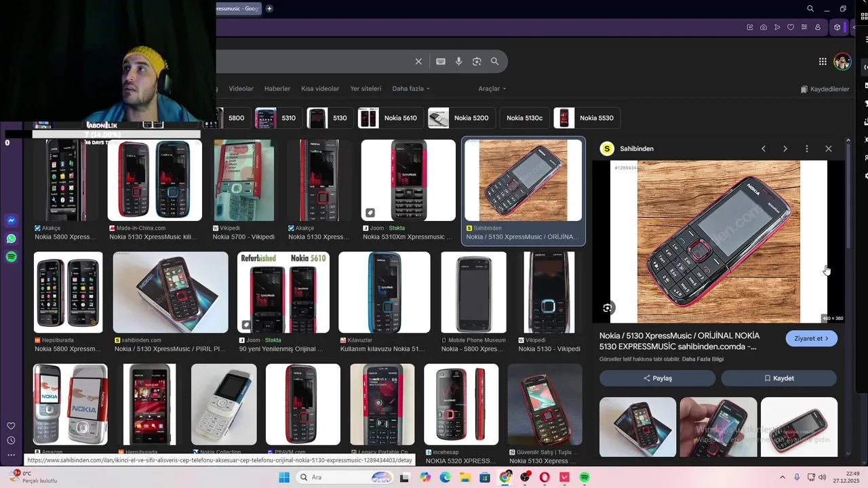Viewport: 868px width, 488px height.
Task: Open Spotify in Opera sidebar
Action: coord(11,257)
